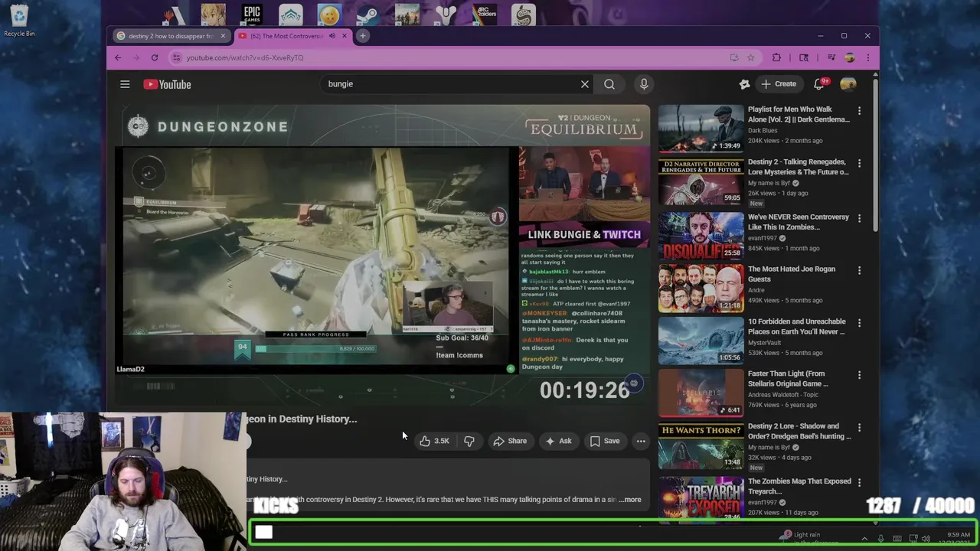The image size is (980, 551).
Task: View site information icon beside the URL
Action: (176, 57)
